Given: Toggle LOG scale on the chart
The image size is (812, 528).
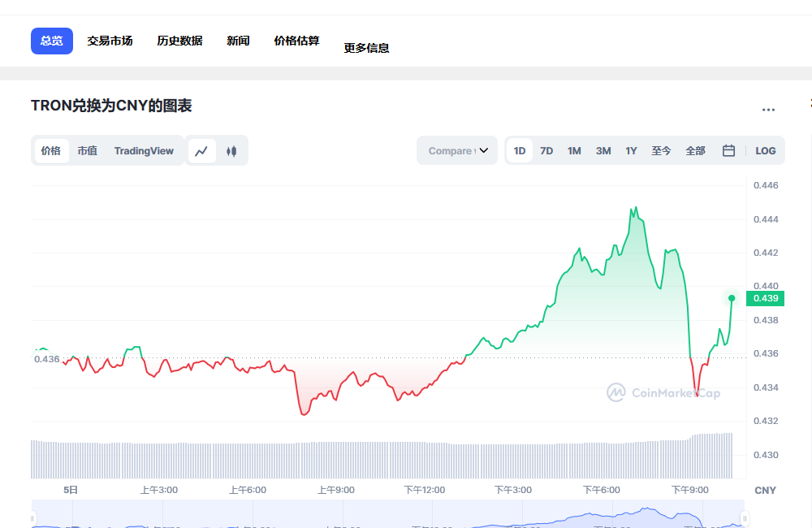Looking at the screenshot, I should click(x=766, y=151).
